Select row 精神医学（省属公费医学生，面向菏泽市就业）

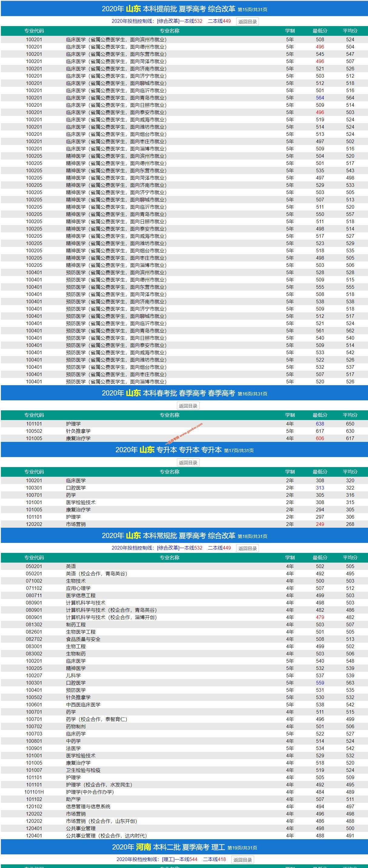pos(184,178)
